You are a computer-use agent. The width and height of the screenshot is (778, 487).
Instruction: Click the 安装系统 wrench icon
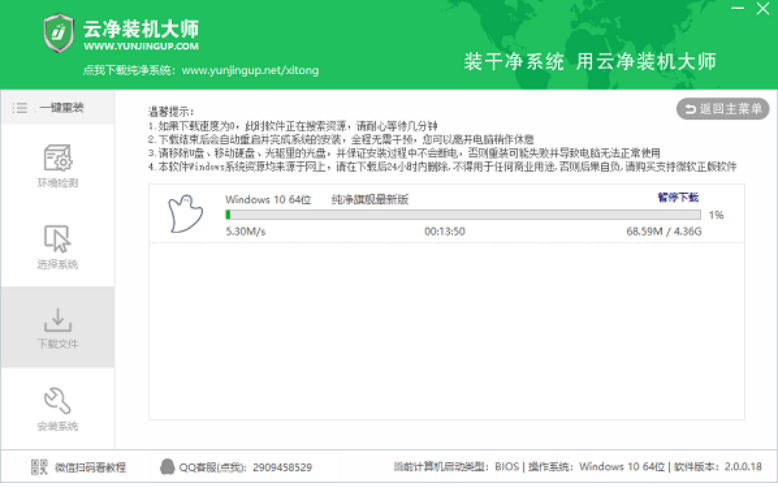58,400
